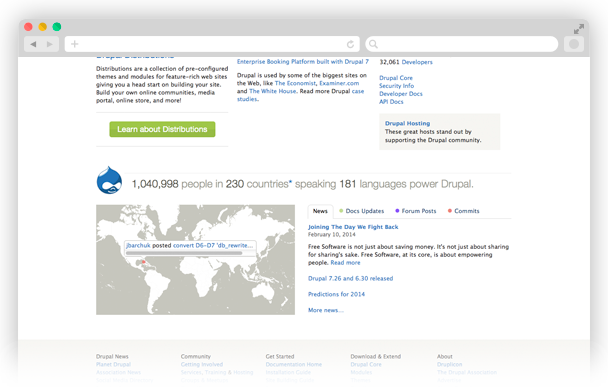This screenshot has height=387, width=608.
Task: Open the Joining The Day We Fight Back article
Action: click(353, 227)
